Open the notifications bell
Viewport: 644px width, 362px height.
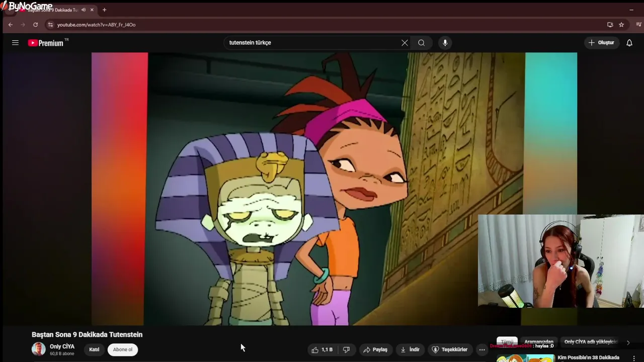click(x=629, y=43)
